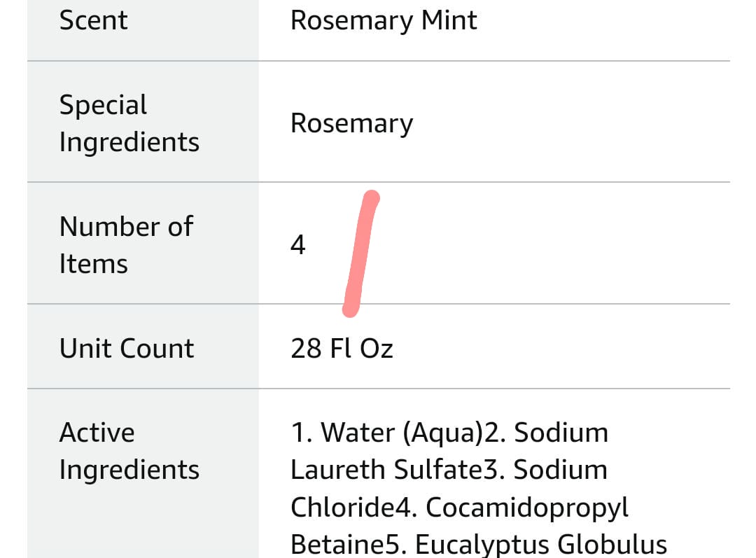Image resolution: width=756 pixels, height=558 pixels.
Task: Click the Water (Aqua) ingredient text
Action: (402, 433)
